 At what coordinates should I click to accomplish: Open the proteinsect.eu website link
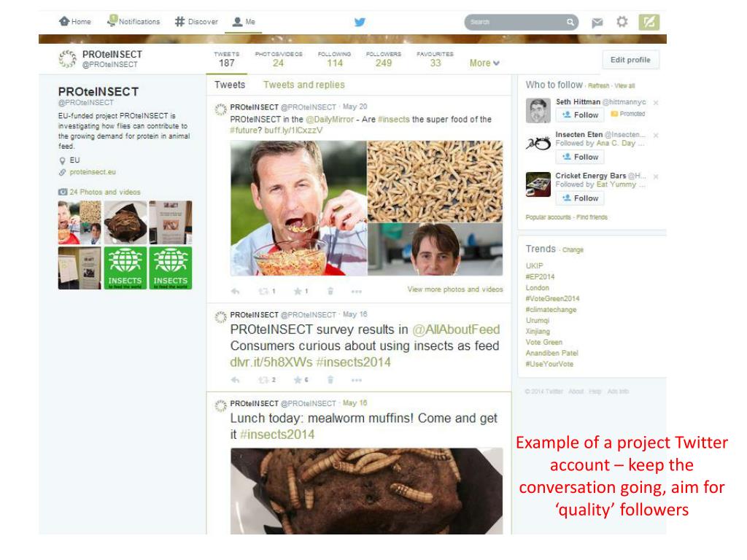(x=93, y=172)
